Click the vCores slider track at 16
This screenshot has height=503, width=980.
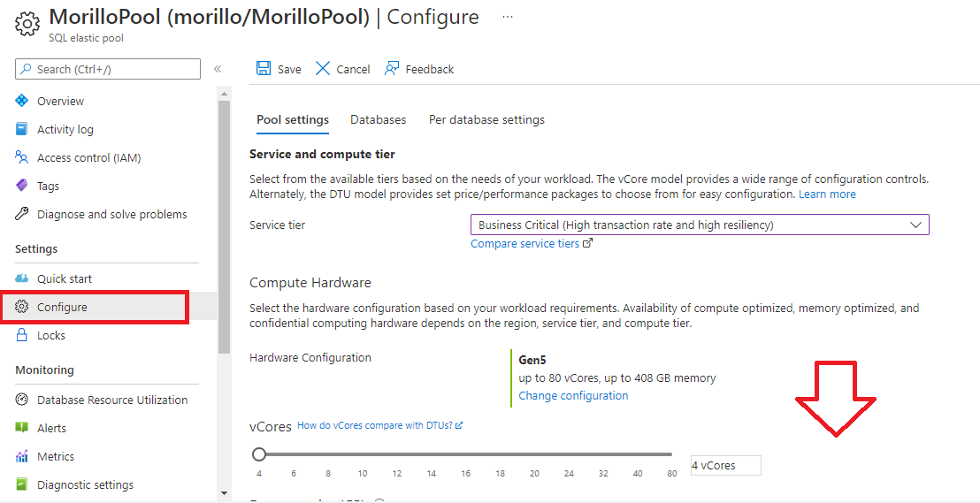[x=465, y=454]
